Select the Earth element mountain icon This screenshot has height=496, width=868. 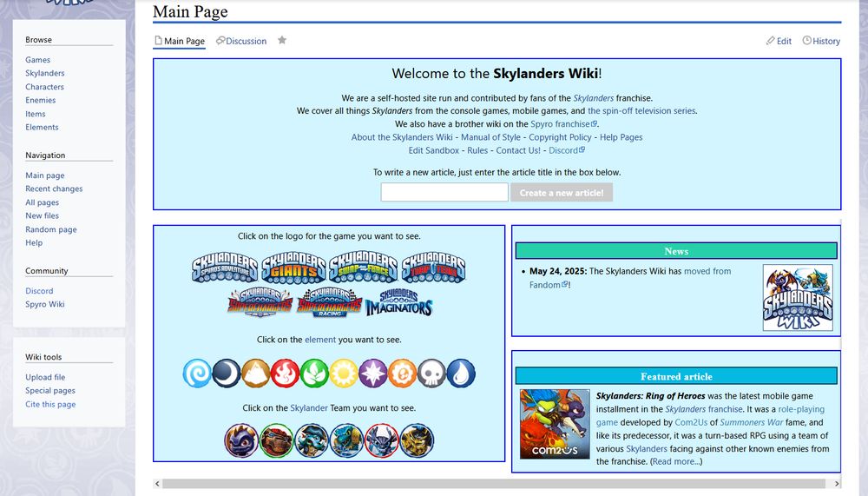256,373
